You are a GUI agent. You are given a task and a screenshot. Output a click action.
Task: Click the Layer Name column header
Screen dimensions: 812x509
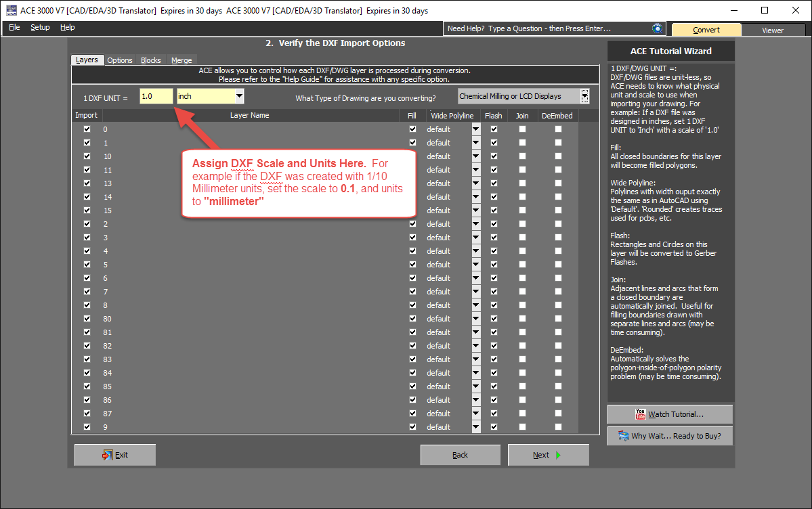click(x=250, y=116)
